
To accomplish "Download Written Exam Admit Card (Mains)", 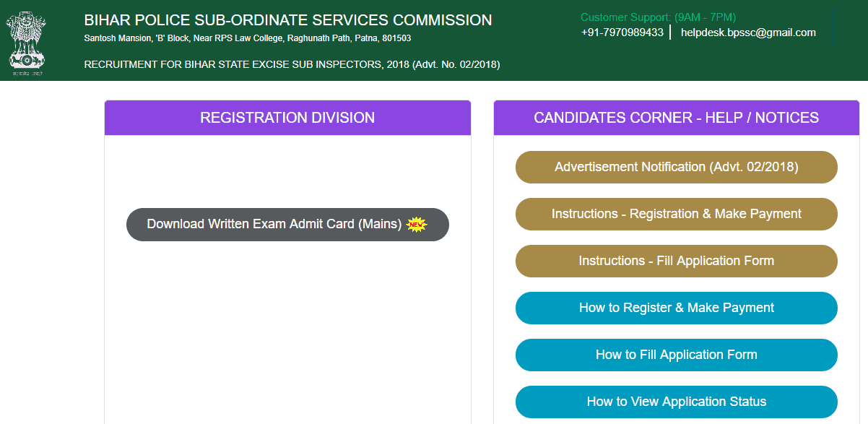I will [274, 225].
